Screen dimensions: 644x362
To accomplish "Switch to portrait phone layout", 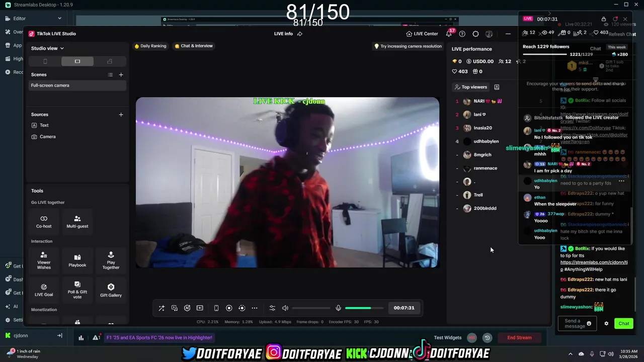I will 45,61.
